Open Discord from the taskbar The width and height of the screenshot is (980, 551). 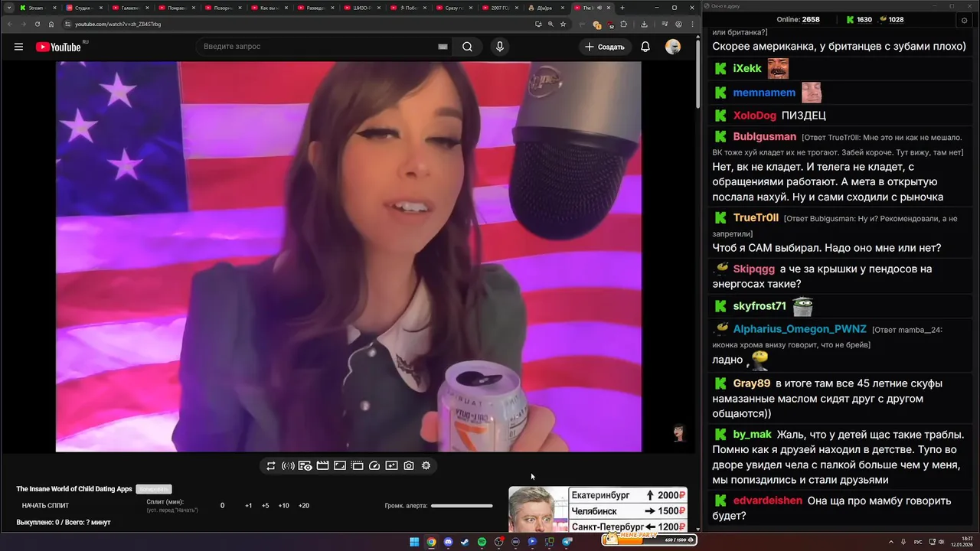tap(448, 542)
